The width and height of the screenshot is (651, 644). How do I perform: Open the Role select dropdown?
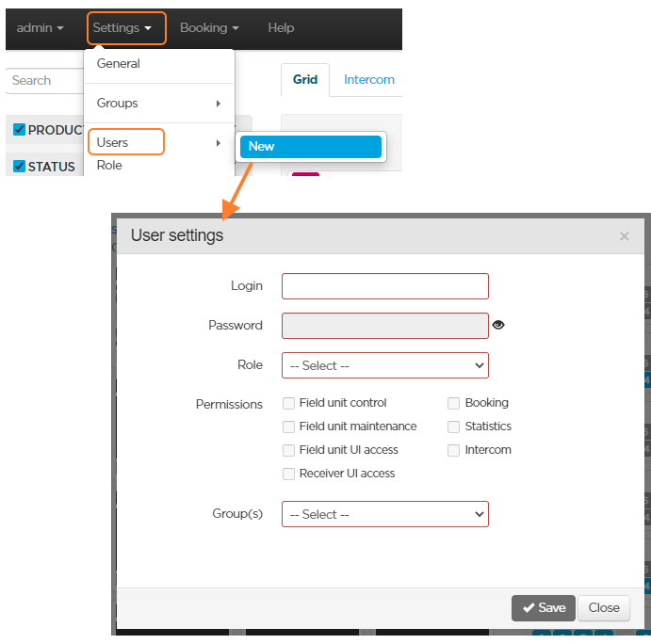point(384,365)
